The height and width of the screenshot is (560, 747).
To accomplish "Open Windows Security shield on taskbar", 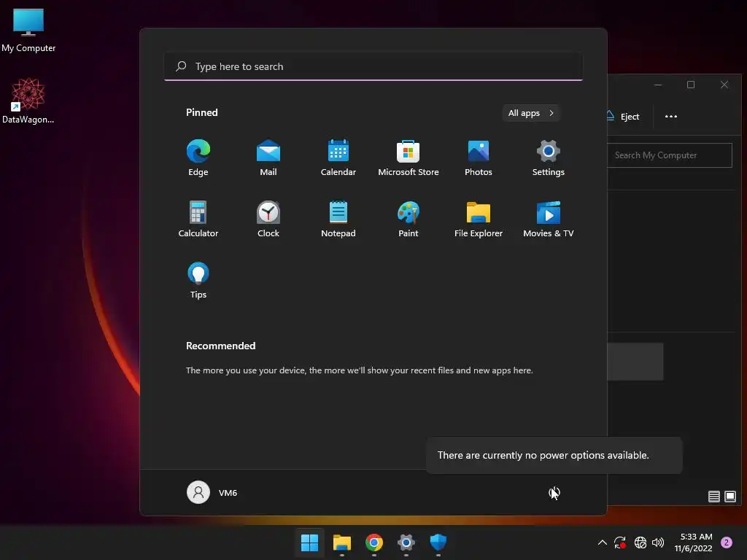I will pyautogui.click(x=438, y=542).
